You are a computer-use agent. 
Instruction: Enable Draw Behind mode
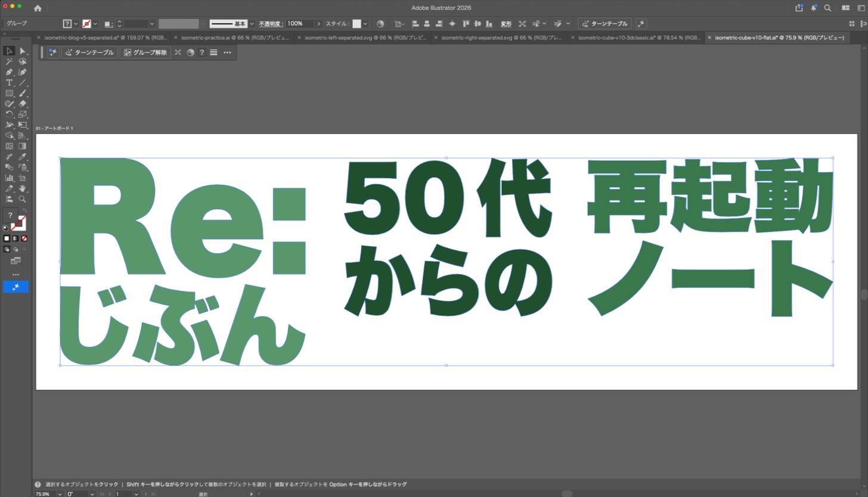pos(15,250)
